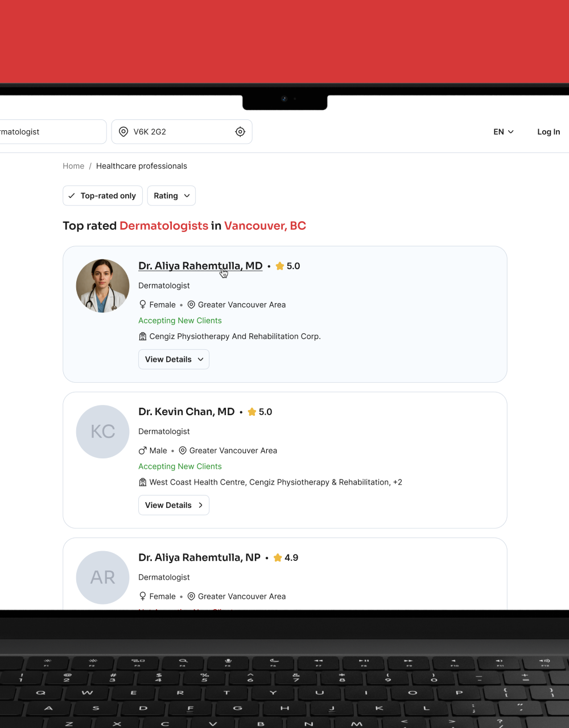Viewport: 569px width, 728px height.
Task: Click Greater Vancouver Area in Rahemtulla NP card
Action: (242, 597)
